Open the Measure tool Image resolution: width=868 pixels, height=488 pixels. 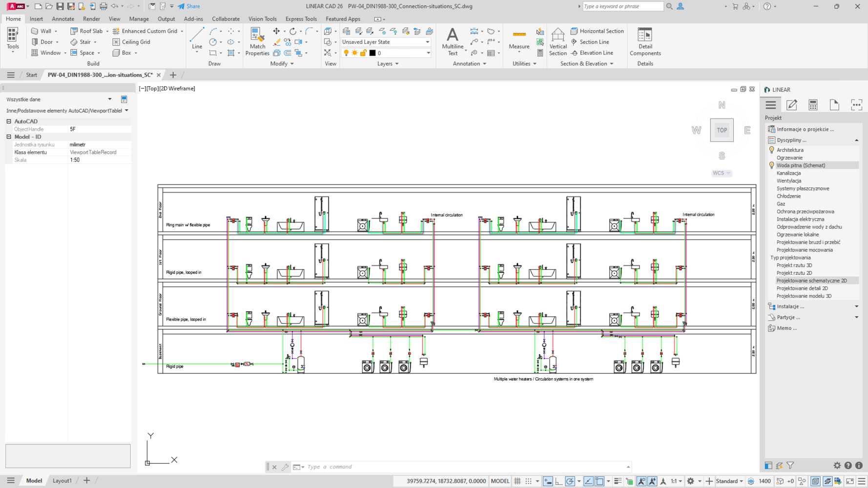[519, 39]
